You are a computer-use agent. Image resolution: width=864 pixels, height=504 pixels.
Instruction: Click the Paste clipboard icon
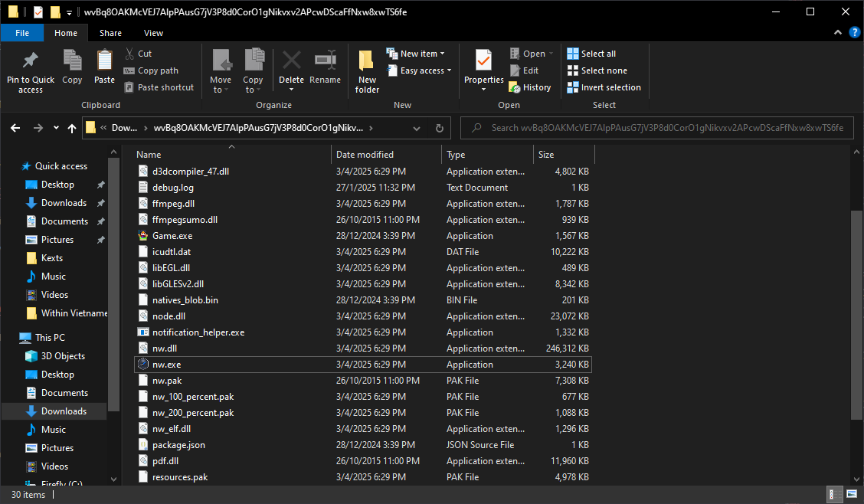click(104, 61)
